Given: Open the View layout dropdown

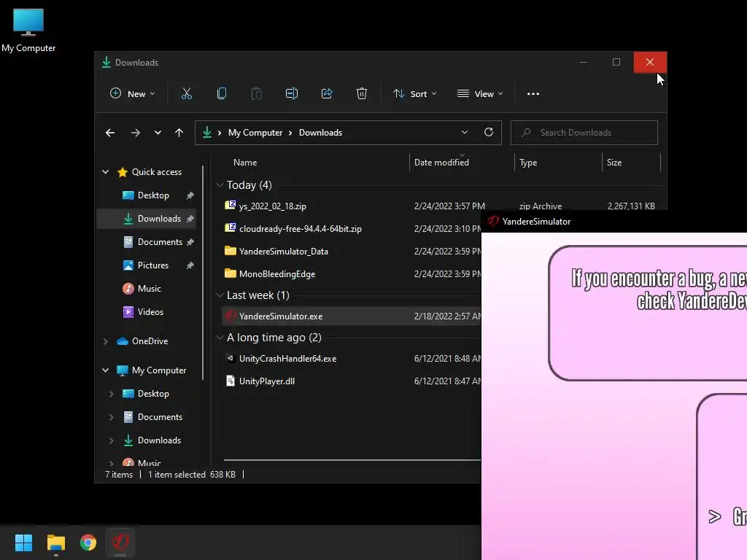Looking at the screenshot, I should (x=480, y=94).
